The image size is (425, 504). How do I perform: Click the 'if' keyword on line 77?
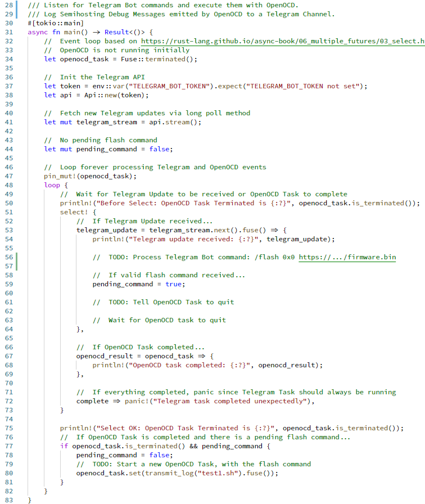[x=64, y=446]
